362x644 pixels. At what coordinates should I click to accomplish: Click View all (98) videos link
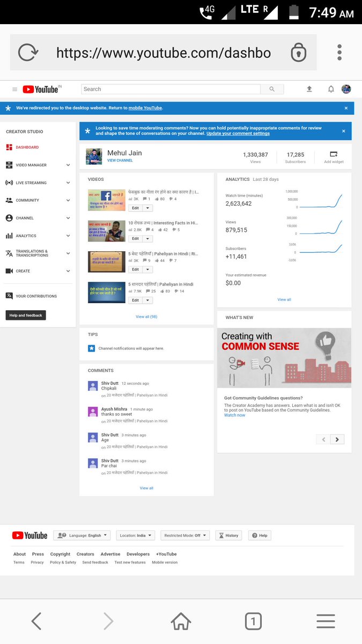(146, 317)
